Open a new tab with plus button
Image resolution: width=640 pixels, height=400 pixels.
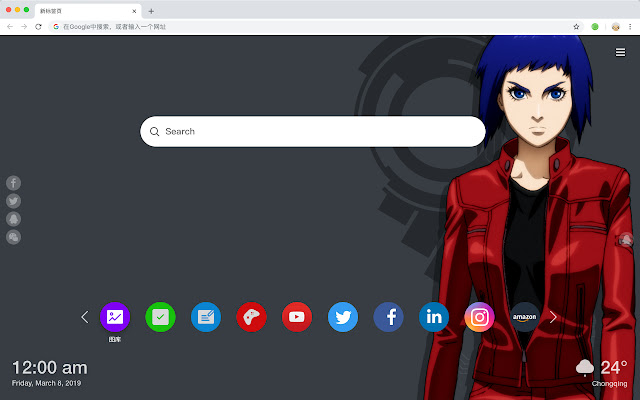coord(151,11)
